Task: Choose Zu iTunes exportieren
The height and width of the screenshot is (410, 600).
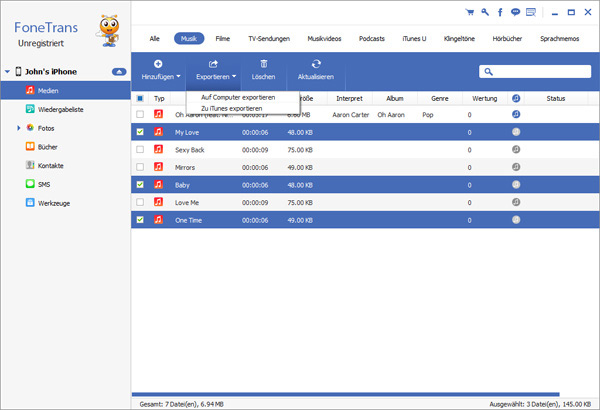Action: click(232, 108)
